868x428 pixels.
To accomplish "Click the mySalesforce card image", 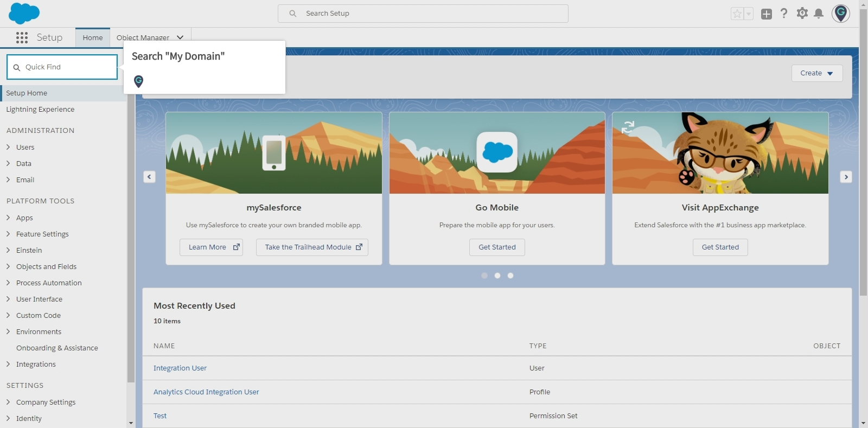I will pos(274,153).
